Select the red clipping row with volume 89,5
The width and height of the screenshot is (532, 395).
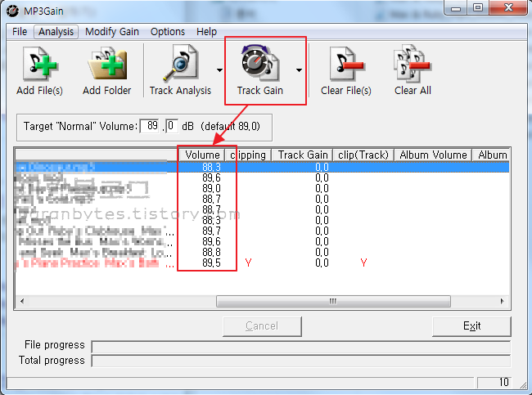coord(262,263)
